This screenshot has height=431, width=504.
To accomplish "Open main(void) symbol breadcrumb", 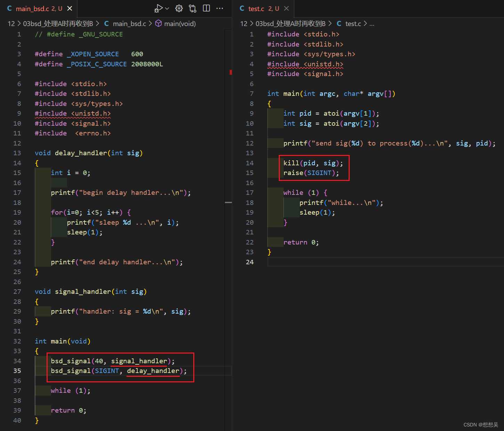I will 180,24.
